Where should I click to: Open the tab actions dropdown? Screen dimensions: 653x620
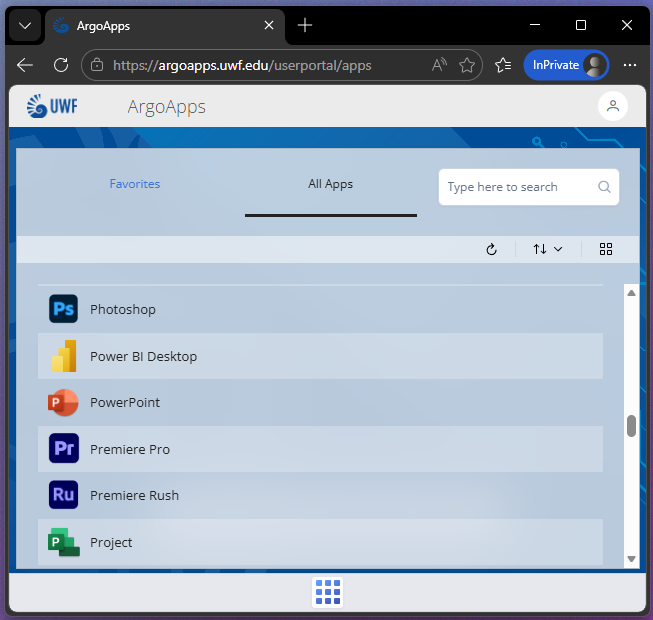click(25, 26)
